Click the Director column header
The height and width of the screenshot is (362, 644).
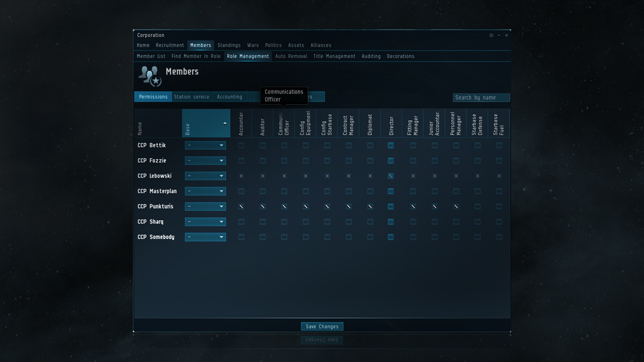pos(391,123)
